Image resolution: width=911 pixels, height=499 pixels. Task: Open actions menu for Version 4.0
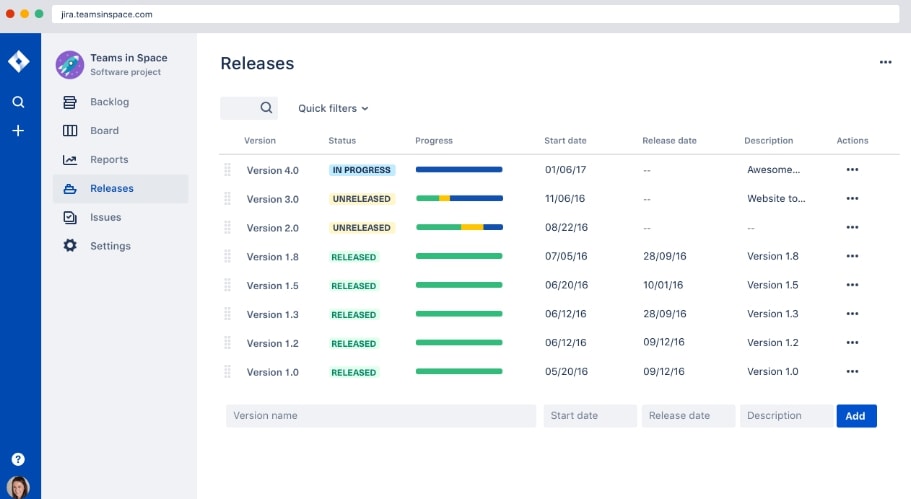pos(852,170)
